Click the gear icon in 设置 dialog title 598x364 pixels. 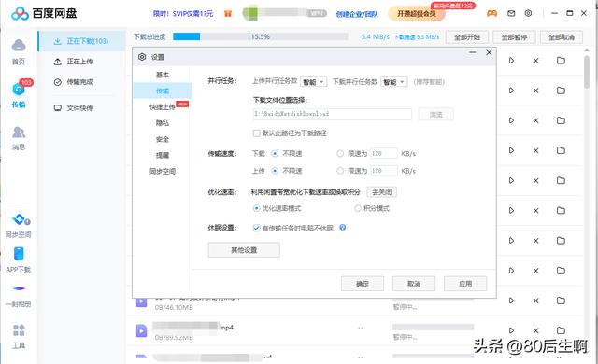click(142, 57)
